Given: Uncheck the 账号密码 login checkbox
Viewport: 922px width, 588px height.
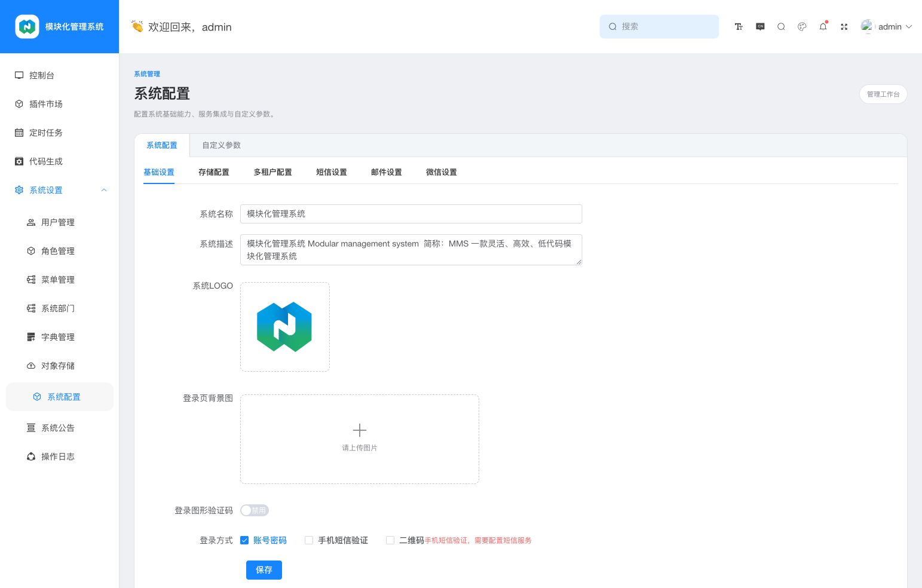Looking at the screenshot, I should coord(244,540).
